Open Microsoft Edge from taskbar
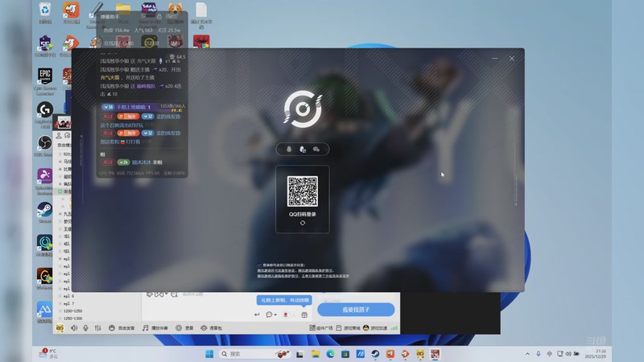This screenshot has height=362, width=644. (x=330, y=354)
